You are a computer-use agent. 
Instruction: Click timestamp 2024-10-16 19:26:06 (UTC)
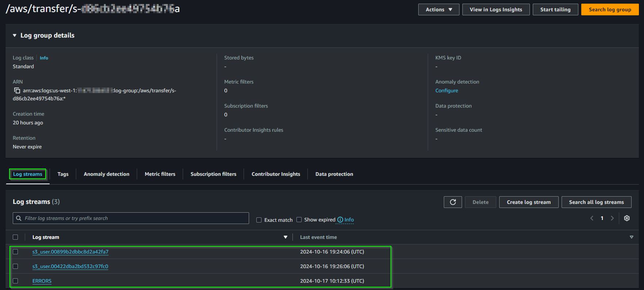click(x=332, y=266)
